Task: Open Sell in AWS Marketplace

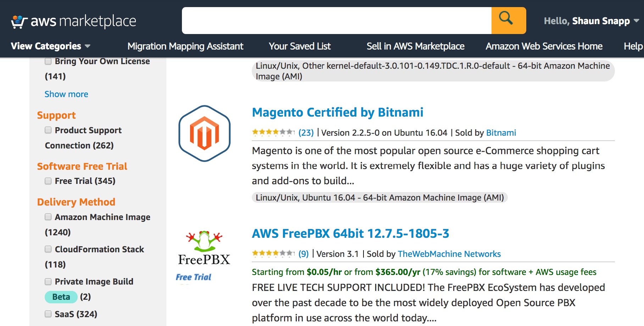Action: [x=416, y=46]
